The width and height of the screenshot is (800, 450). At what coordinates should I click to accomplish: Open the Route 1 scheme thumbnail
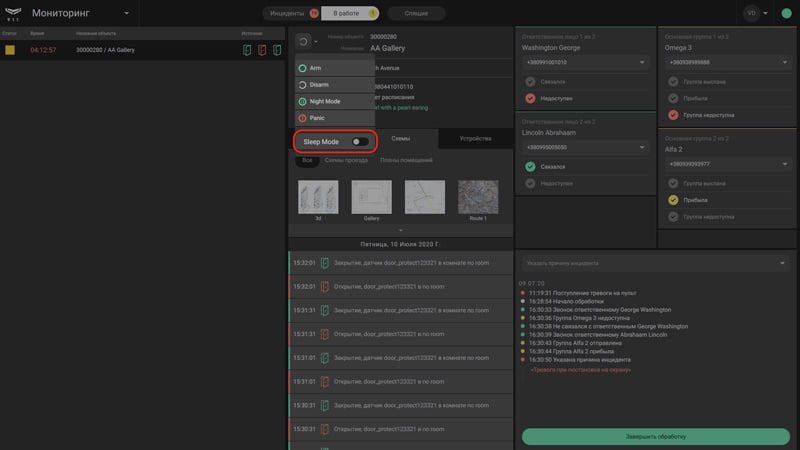point(478,197)
